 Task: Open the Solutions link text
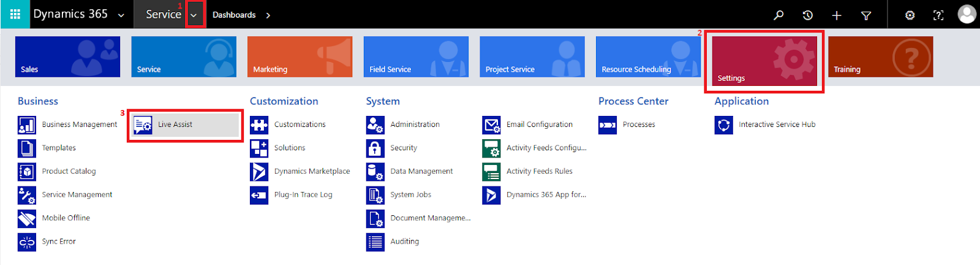[290, 148]
